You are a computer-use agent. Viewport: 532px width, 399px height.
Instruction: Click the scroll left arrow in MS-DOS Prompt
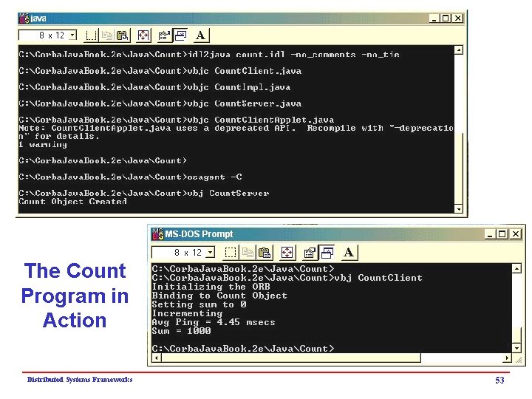coord(157,358)
